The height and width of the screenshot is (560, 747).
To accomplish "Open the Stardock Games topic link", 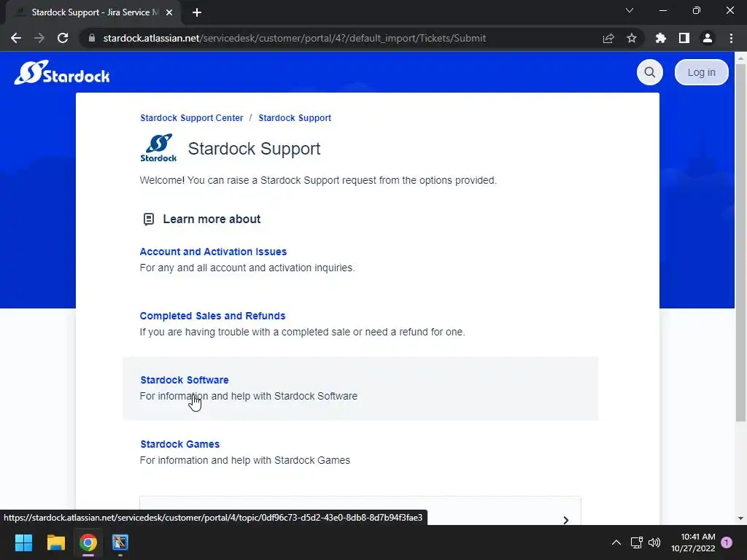I will pyautogui.click(x=179, y=444).
